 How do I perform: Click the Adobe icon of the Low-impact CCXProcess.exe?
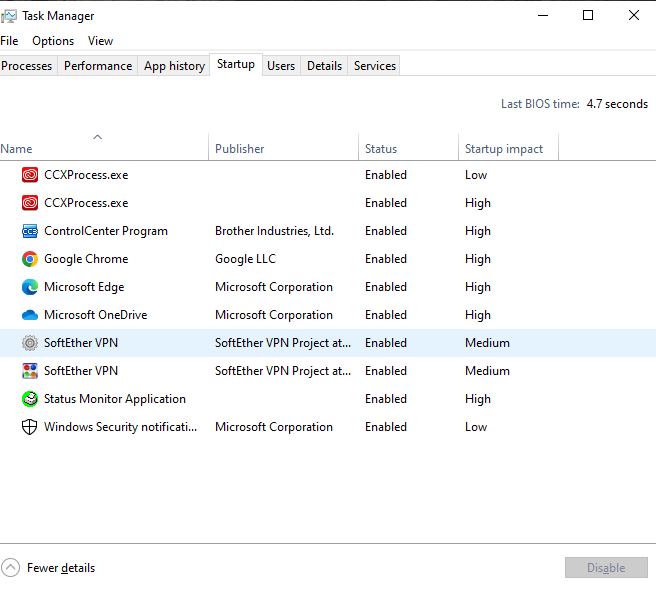(x=30, y=175)
